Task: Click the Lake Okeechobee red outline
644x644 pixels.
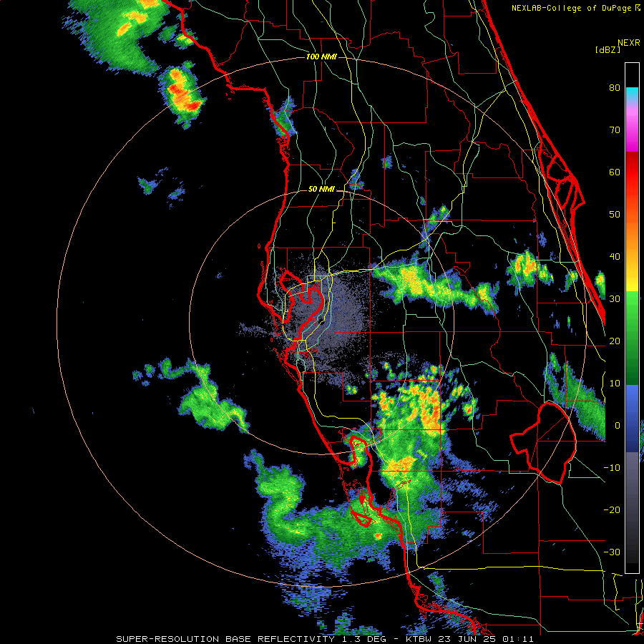Action: pyautogui.click(x=543, y=443)
